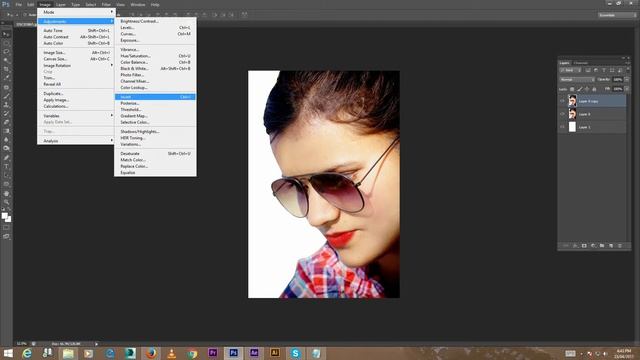Choose Desaturate from Adjustments submenu

click(x=155, y=154)
